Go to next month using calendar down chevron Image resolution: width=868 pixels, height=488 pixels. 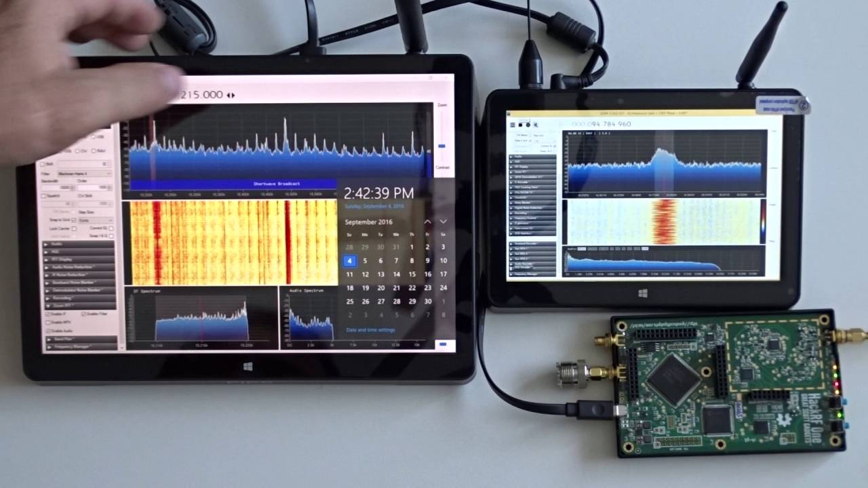[x=443, y=222]
